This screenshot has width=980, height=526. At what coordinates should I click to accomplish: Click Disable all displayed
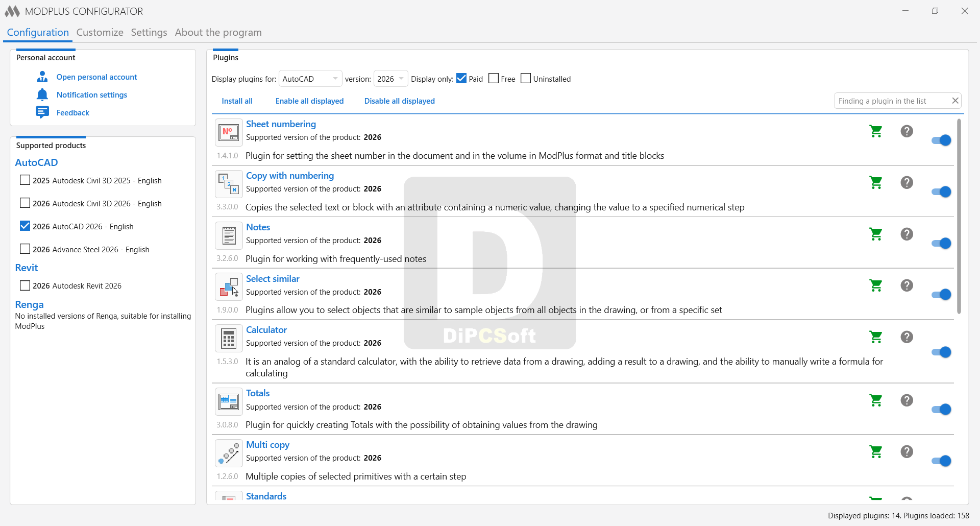pos(400,101)
